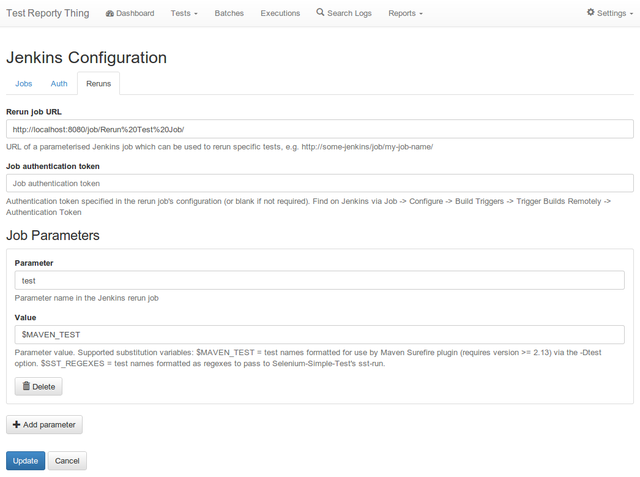Click the Value field containing $MAVEN_TEST
Image resolution: width=640 pixels, height=477 pixels.
320,335
